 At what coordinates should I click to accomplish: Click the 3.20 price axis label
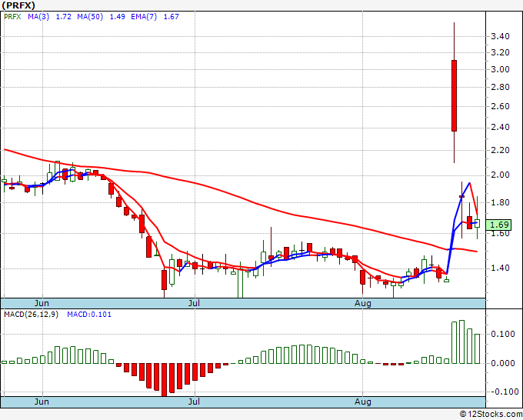click(500, 53)
